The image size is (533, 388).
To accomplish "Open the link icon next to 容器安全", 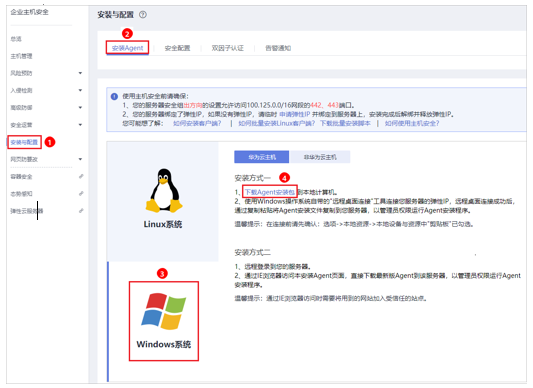I will [81, 176].
